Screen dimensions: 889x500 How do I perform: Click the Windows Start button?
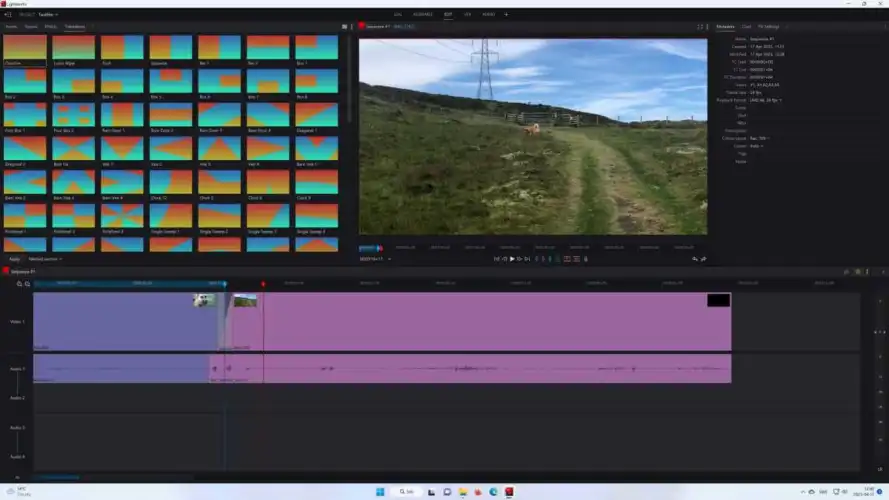coord(380,491)
